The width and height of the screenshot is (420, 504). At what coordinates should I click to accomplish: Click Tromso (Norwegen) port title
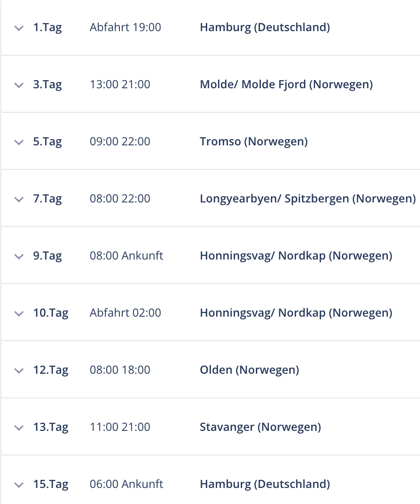point(254,142)
